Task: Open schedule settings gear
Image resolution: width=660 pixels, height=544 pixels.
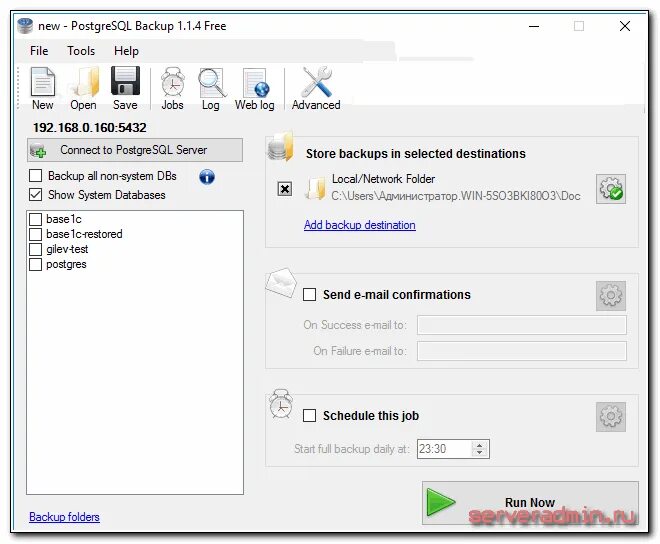Action: (611, 417)
